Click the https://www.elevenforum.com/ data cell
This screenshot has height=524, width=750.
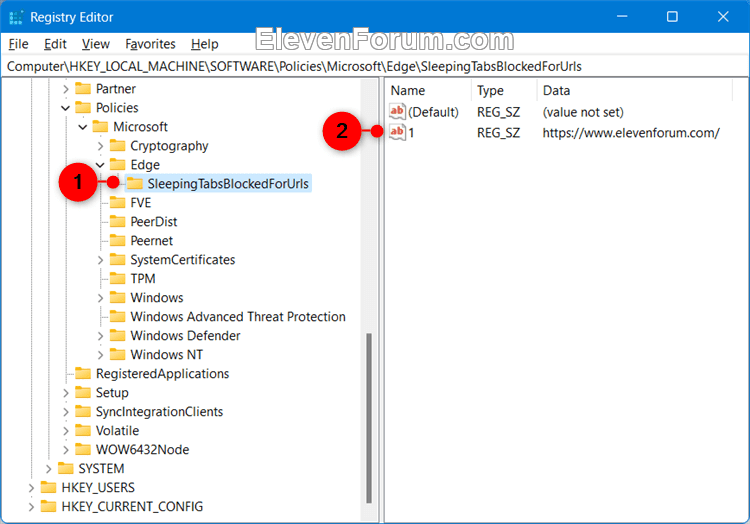point(631,133)
